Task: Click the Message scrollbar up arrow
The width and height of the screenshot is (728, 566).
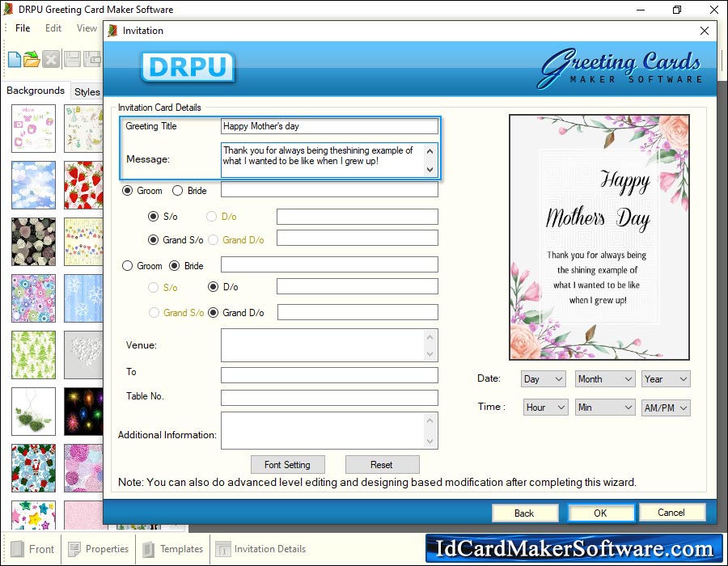Action: coord(430,150)
